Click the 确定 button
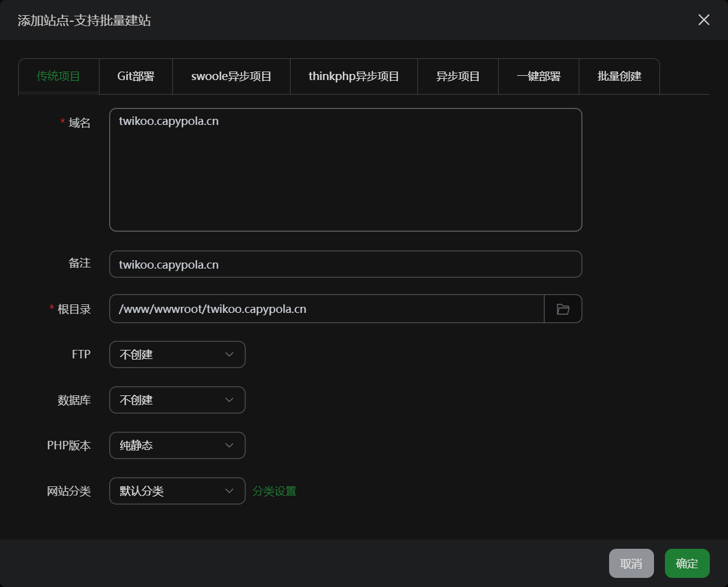728x587 pixels. 687,563
